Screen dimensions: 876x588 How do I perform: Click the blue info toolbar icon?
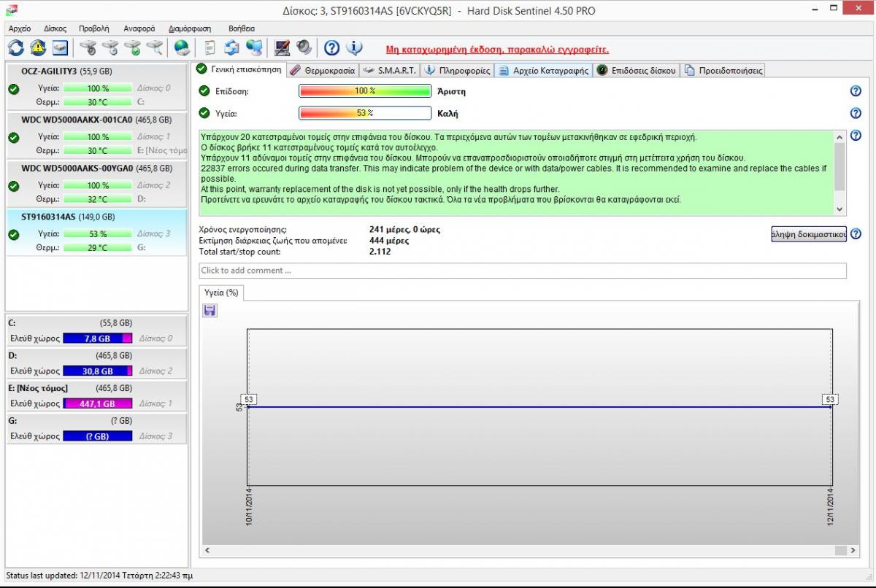pyautogui.click(x=354, y=48)
